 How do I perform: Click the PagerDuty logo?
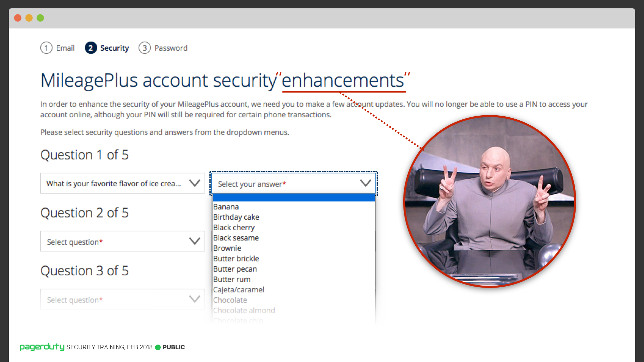[42, 347]
